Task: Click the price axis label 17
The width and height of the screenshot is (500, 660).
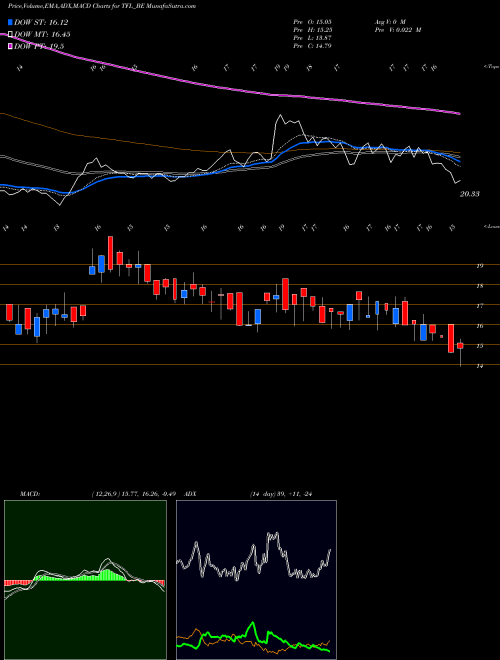Action: [x=479, y=306]
